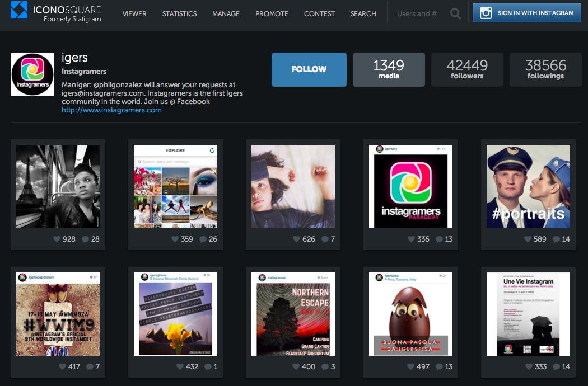Open the Une Vie Instagram poster post
This screenshot has width=588, height=386.
pyautogui.click(x=528, y=314)
